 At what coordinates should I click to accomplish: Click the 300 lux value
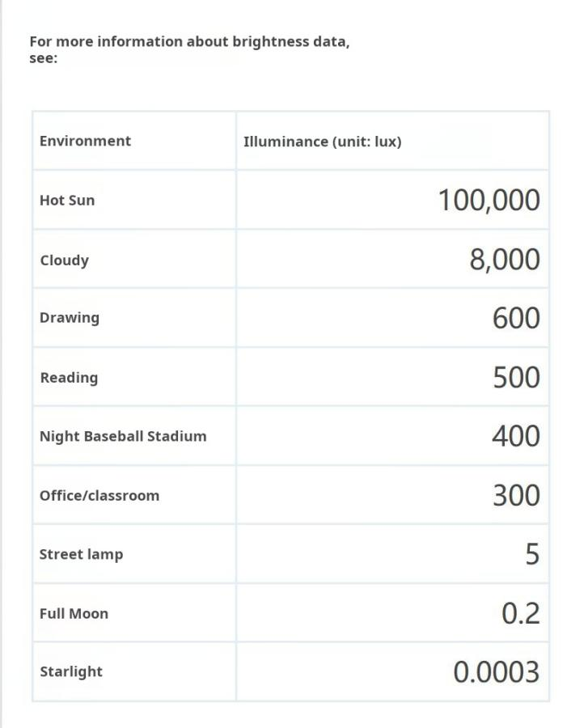[x=516, y=495]
